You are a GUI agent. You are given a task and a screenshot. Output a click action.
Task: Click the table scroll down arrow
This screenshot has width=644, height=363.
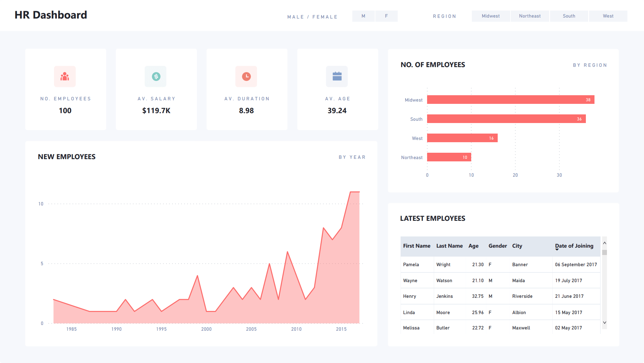(604, 322)
